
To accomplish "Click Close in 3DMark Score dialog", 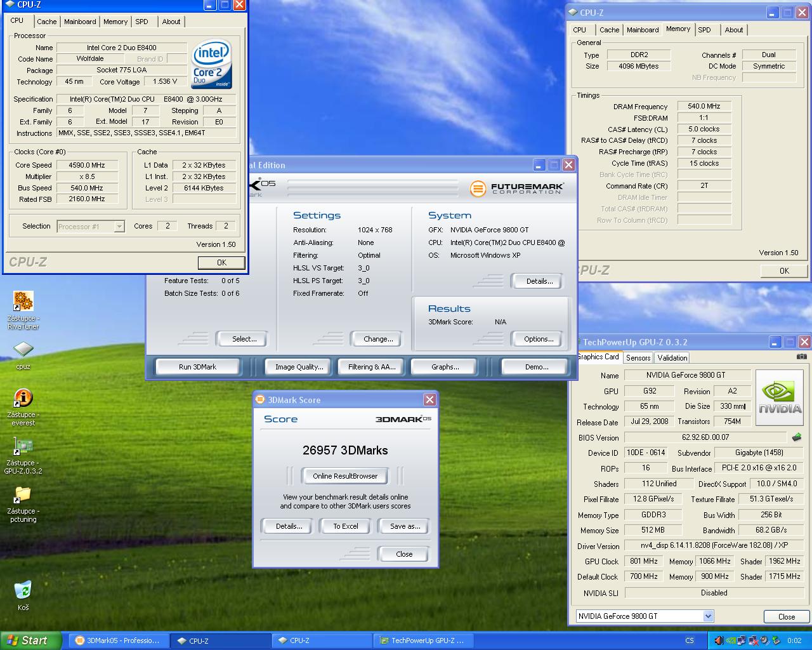I will point(404,554).
